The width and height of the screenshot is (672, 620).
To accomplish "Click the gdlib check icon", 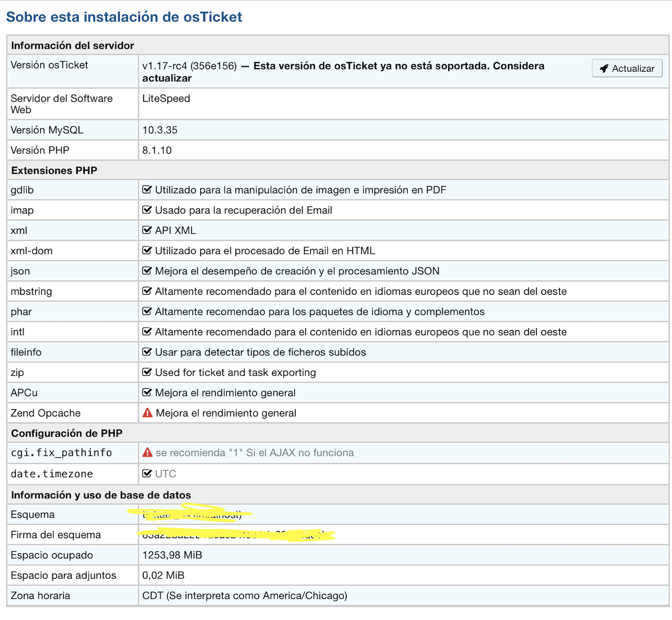I will click(147, 190).
